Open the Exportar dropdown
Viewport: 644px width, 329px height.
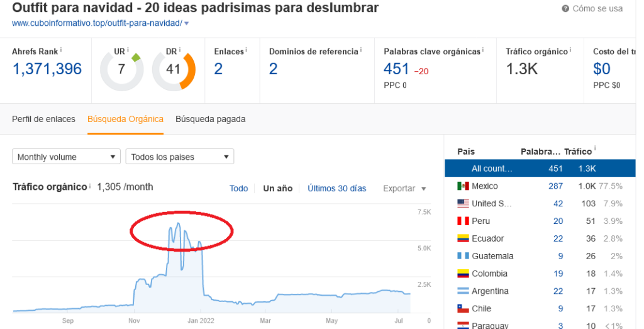[404, 189]
